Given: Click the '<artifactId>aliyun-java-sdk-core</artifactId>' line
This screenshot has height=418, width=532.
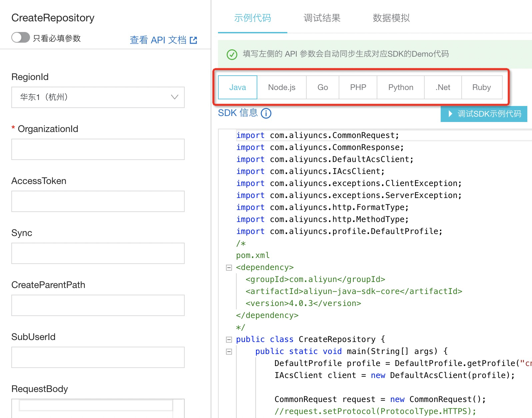Looking at the screenshot, I should point(354,291).
